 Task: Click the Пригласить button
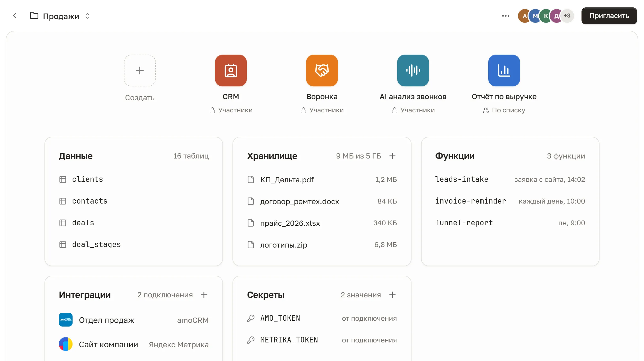(609, 16)
